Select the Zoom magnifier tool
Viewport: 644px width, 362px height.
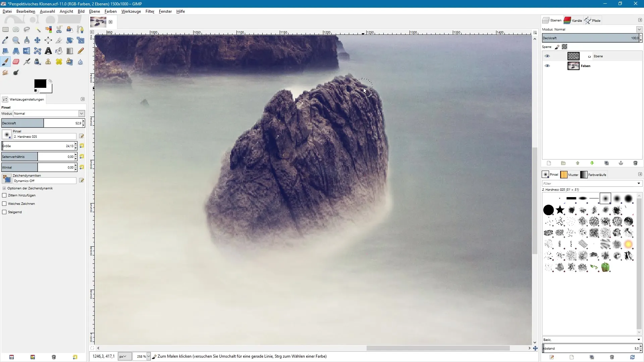tap(16, 40)
